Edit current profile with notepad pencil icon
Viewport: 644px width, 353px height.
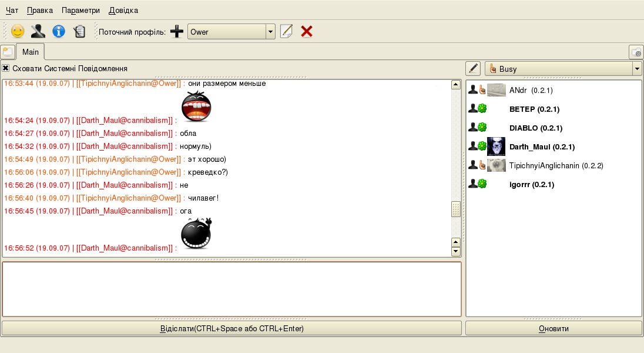click(286, 32)
